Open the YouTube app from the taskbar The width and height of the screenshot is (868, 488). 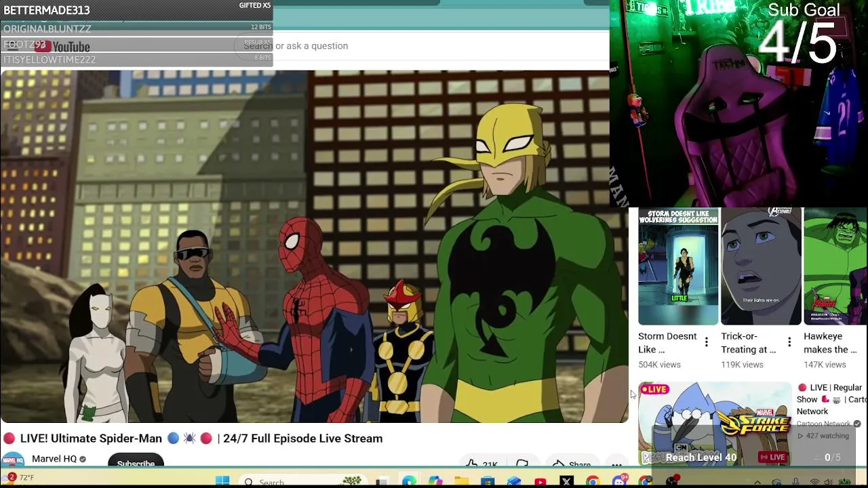(540, 481)
